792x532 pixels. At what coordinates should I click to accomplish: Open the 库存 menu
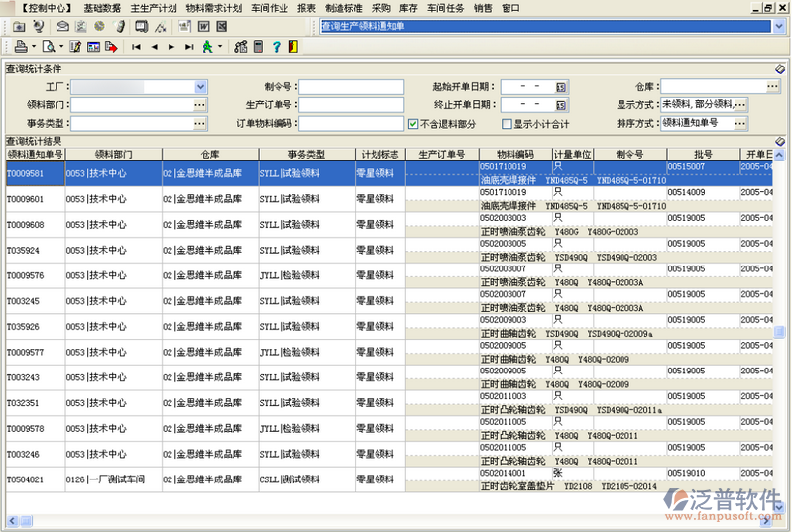point(408,7)
